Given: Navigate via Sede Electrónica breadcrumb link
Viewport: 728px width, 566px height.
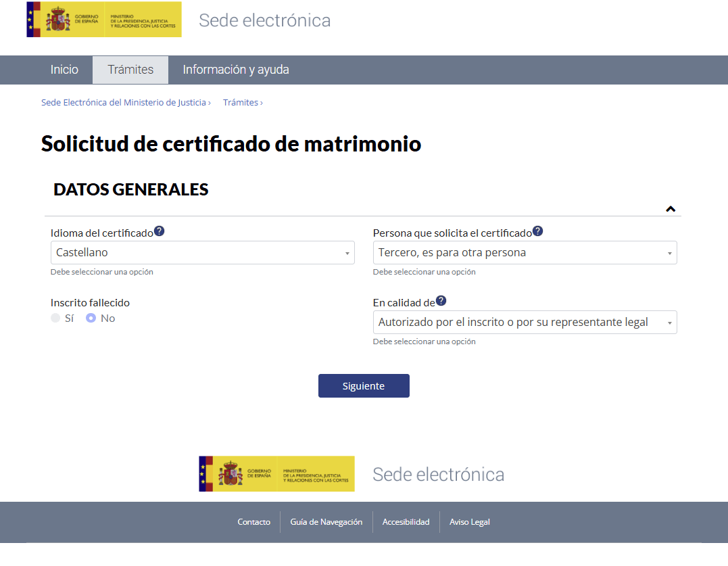Looking at the screenshot, I should click(x=125, y=102).
